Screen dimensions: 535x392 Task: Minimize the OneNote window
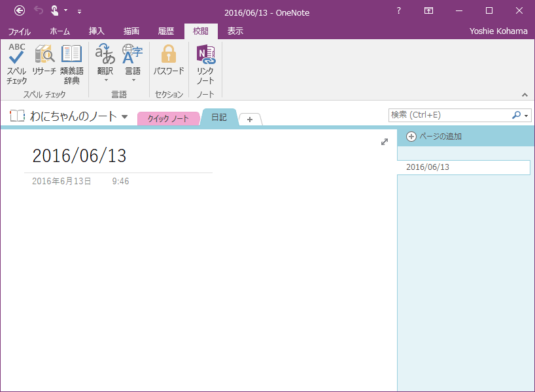pos(459,10)
